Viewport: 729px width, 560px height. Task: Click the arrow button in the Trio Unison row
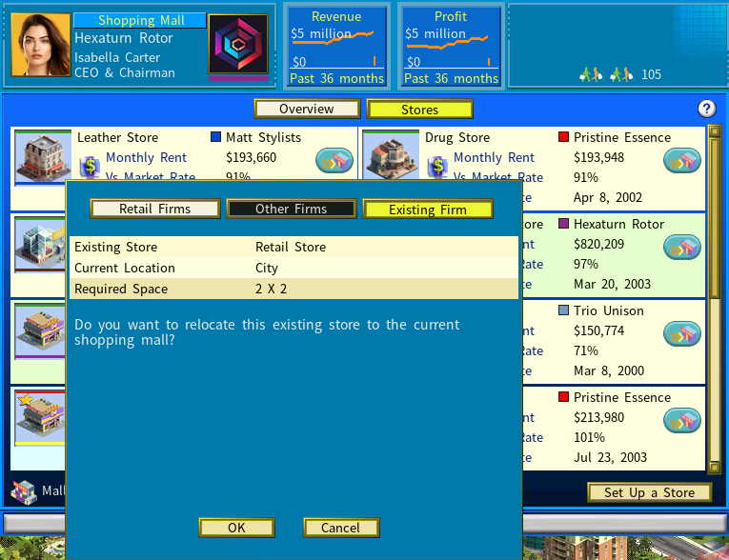point(682,334)
